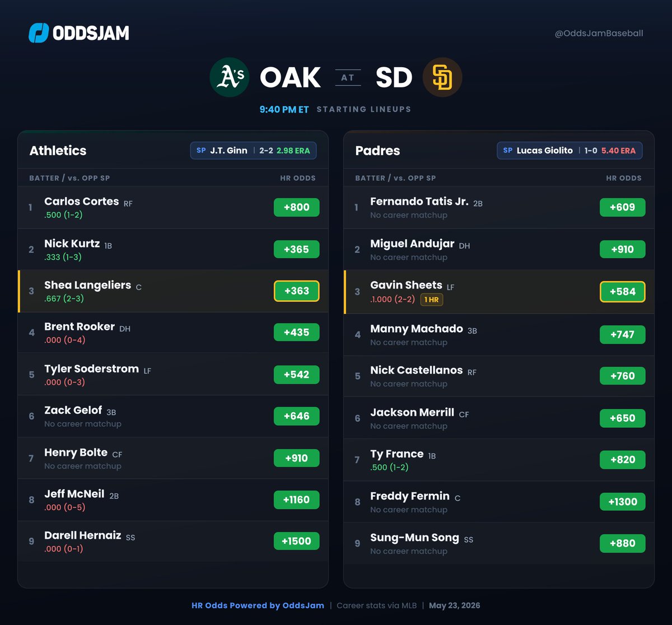
Task: Click the OAK team abbreviation
Action: click(290, 77)
